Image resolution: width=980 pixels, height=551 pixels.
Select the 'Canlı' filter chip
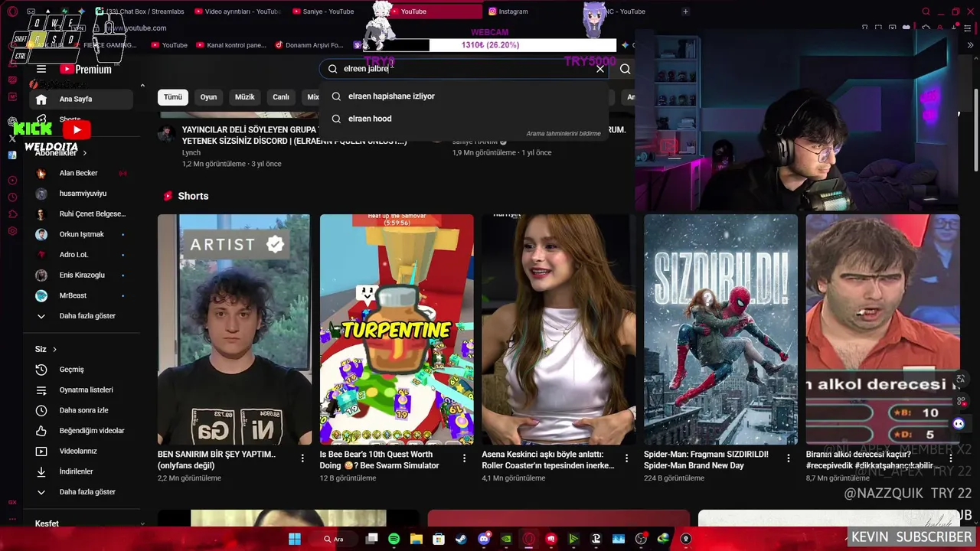pos(281,97)
